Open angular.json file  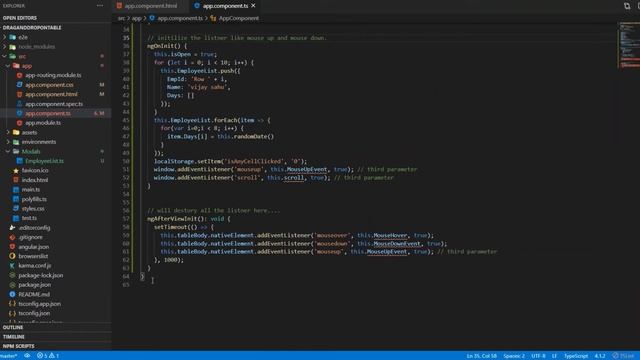33,247
